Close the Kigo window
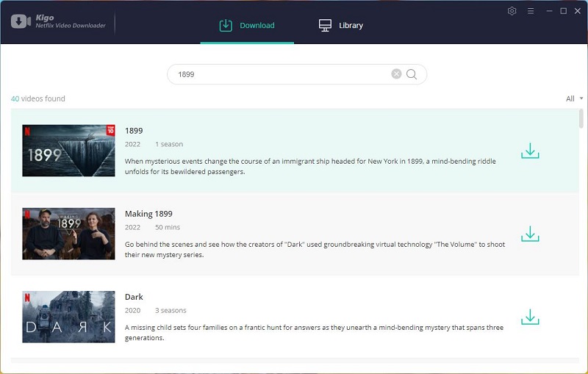 pyautogui.click(x=578, y=11)
